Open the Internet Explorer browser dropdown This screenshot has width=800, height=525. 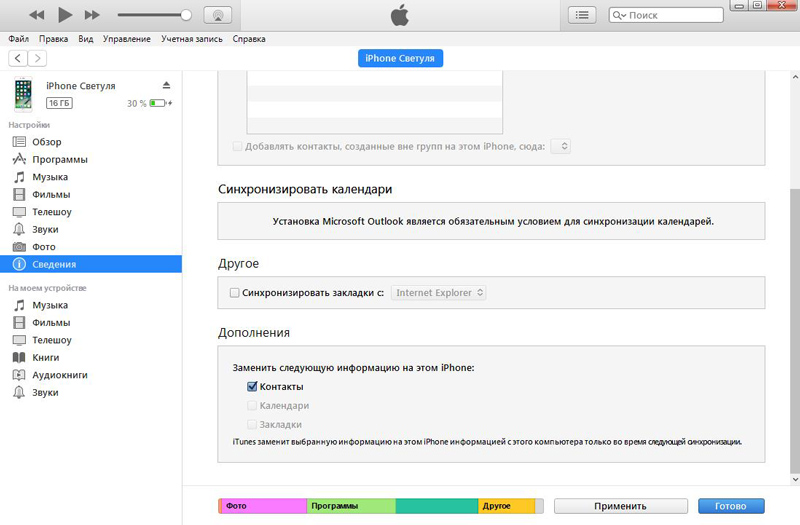coord(438,293)
